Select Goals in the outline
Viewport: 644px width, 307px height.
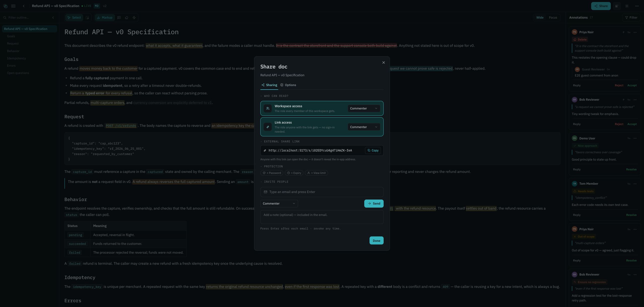tap(11, 36)
